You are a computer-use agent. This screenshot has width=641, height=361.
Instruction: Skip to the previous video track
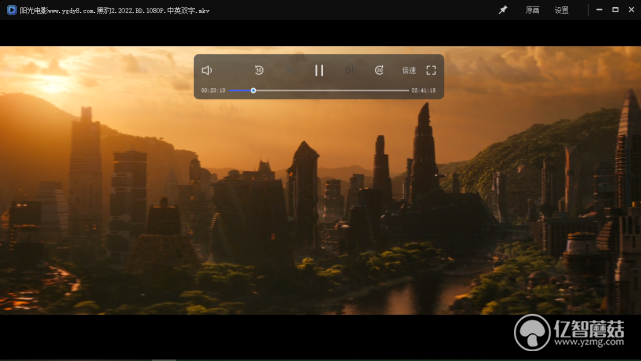(x=289, y=70)
